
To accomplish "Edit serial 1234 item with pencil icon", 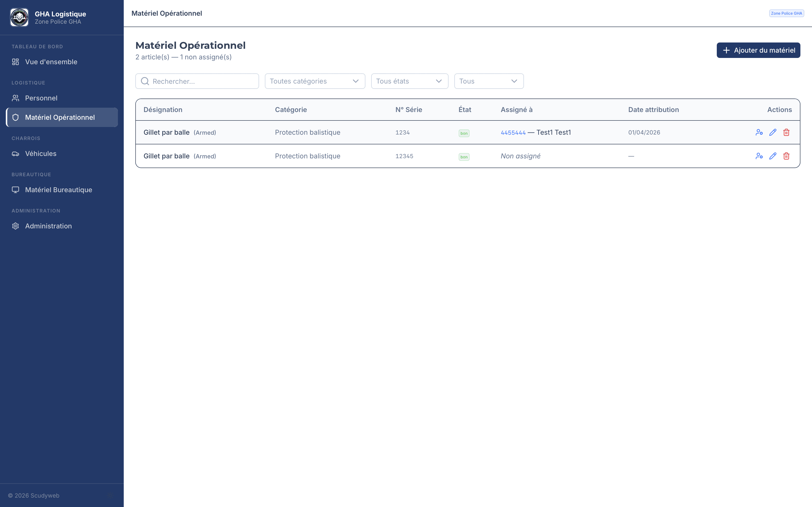I will coord(773,133).
